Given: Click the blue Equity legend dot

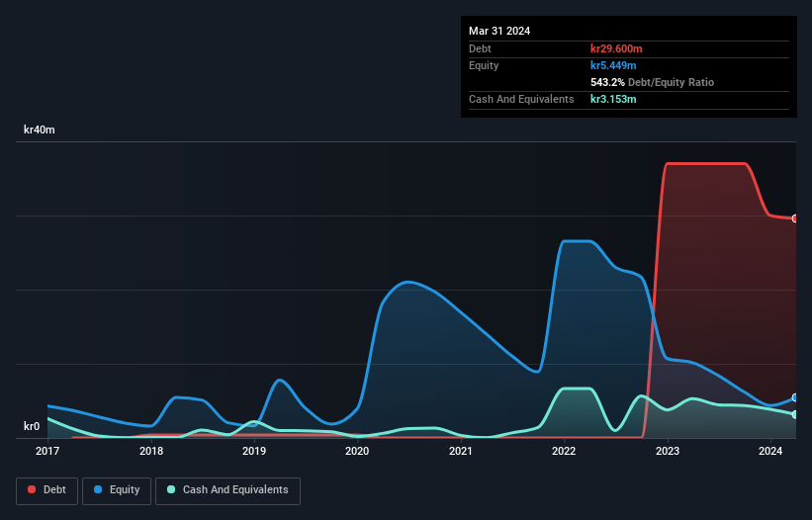Looking at the screenshot, I should [x=98, y=489].
